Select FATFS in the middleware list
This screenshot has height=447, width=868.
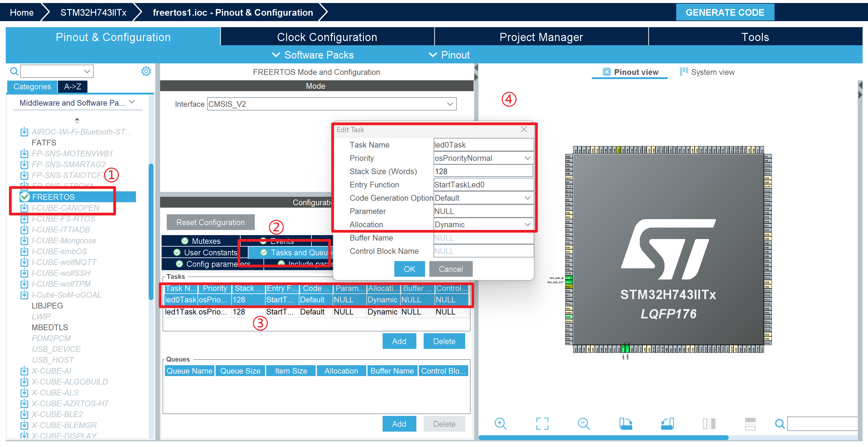click(44, 143)
